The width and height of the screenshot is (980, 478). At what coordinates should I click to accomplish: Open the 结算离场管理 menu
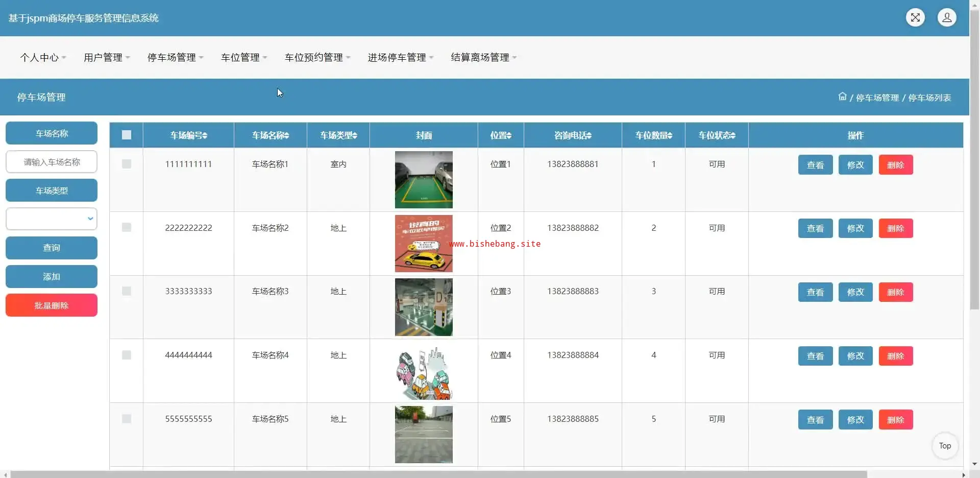(x=483, y=58)
